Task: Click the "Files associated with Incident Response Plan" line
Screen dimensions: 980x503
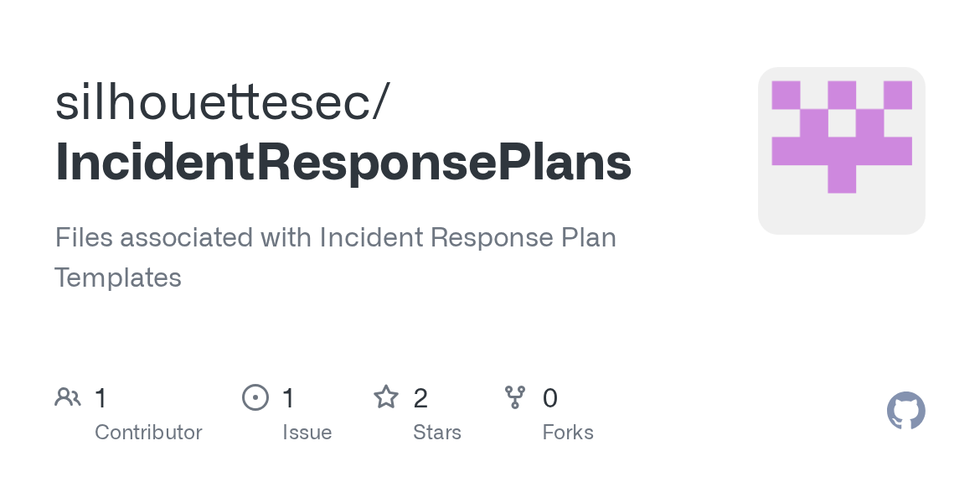Action: (335, 237)
